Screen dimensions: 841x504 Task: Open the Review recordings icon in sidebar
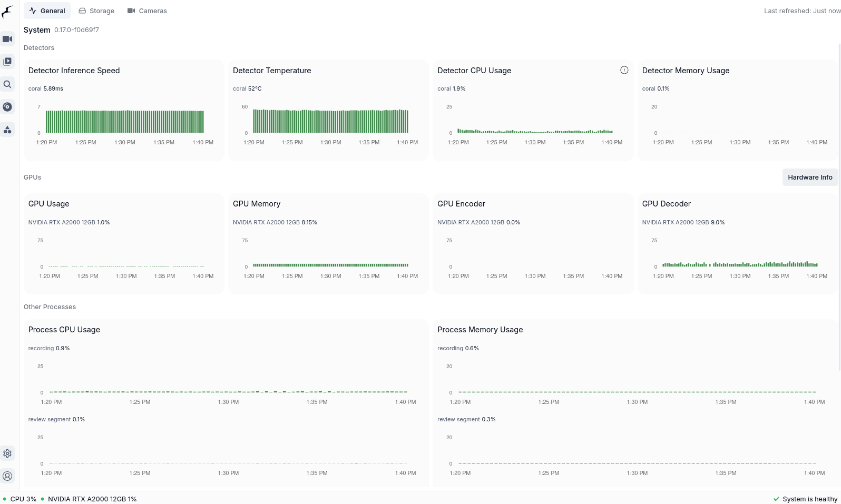(x=7, y=62)
